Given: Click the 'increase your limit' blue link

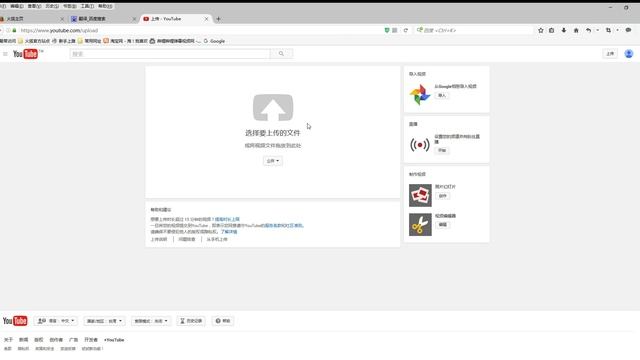Looking at the screenshot, I should click(227, 219).
